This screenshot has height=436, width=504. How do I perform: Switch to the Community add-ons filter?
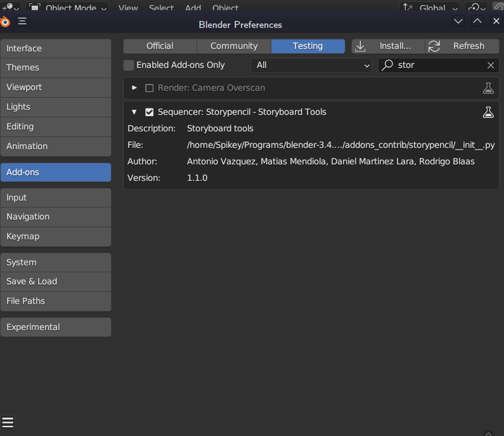click(234, 46)
